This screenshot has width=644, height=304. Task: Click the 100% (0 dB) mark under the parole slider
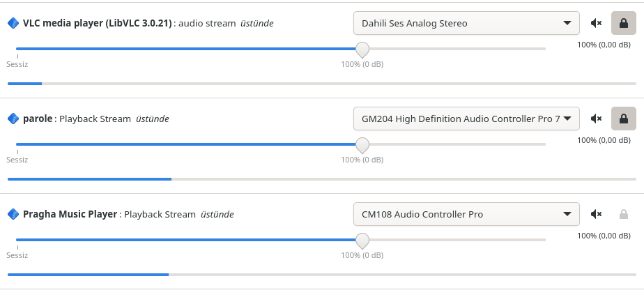tap(362, 160)
